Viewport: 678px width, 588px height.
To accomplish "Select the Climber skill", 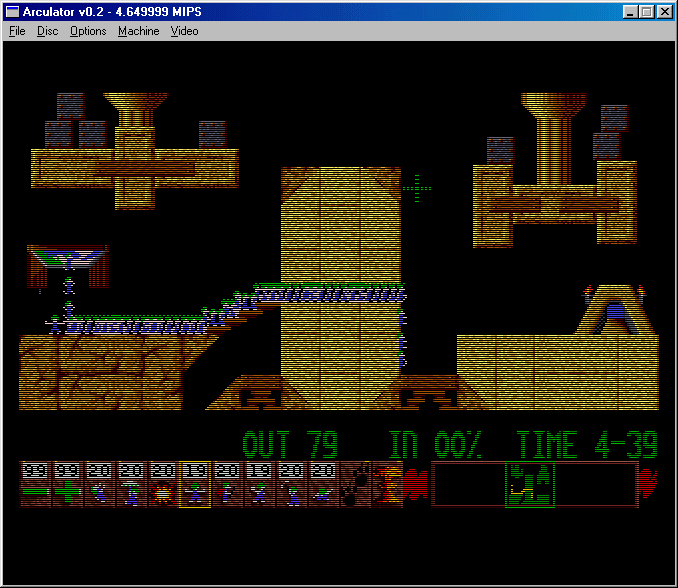I will 100,485.
